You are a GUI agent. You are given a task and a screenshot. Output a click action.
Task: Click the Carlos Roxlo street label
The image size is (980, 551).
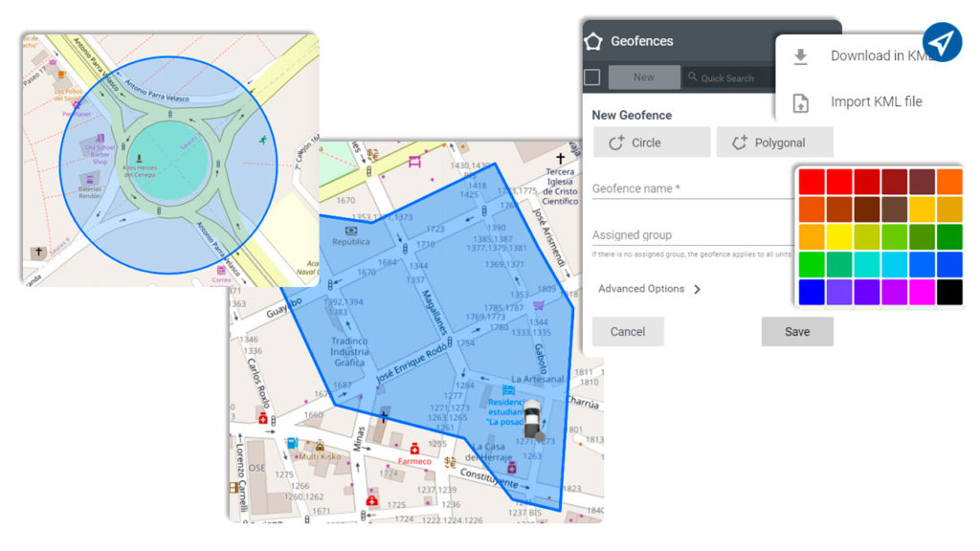coord(258,383)
